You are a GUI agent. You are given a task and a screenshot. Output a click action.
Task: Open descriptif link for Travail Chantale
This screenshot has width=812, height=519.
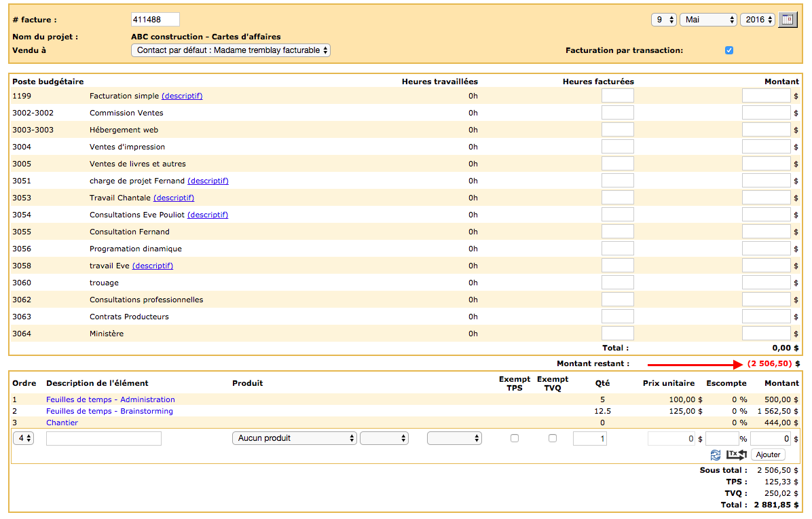click(174, 198)
